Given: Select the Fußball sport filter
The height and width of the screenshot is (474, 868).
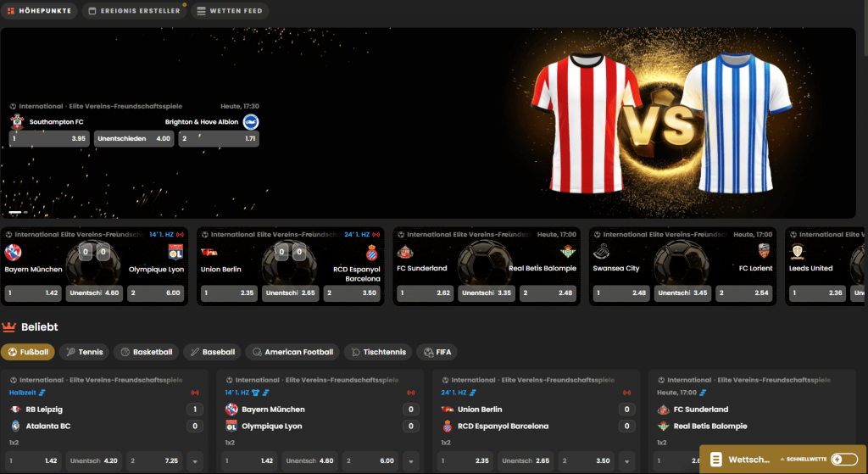Looking at the screenshot, I should pos(28,352).
